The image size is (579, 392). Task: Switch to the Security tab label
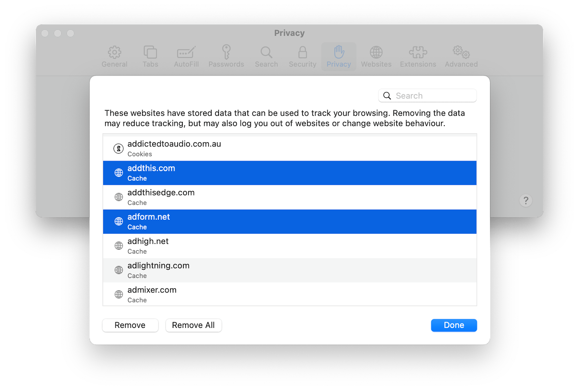(303, 64)
